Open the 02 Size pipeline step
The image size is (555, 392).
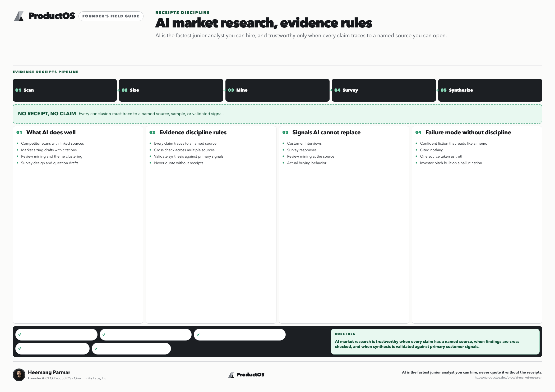pyautogui.click(x=171, y=90)
